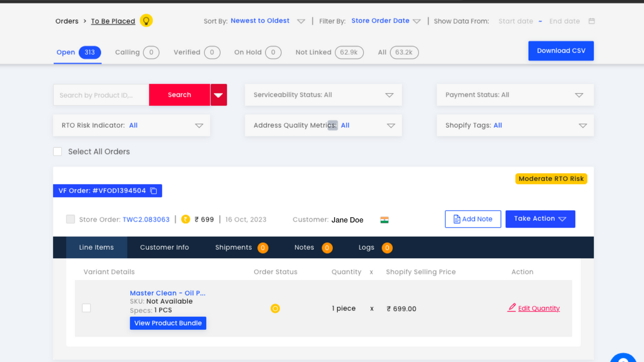Click the rupee coin icon beside ₹ 699
Image resolution: width=644 pixels, height=362 pixels.
click(x=185, y=219)
